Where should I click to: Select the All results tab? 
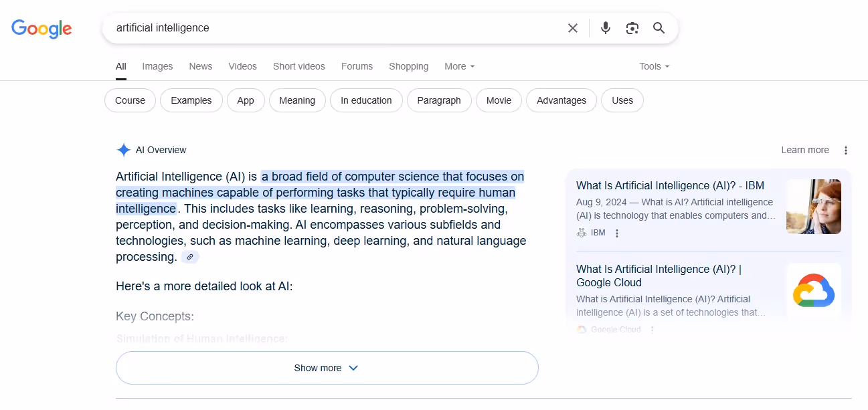click(x=121, y=66)
